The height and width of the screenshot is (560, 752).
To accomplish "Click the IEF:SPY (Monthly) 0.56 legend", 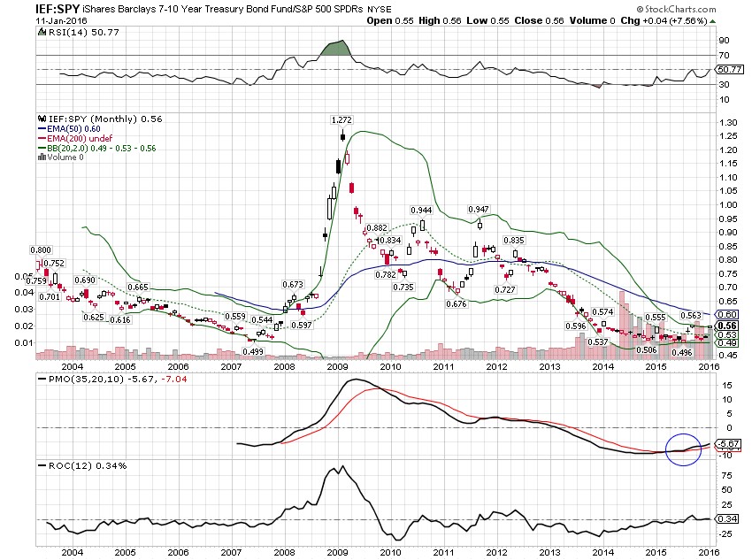I will 105,119.
